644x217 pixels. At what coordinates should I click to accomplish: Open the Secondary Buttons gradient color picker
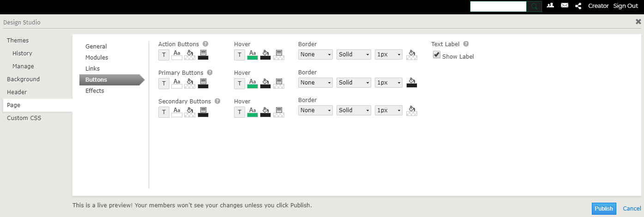pos(203,112)
